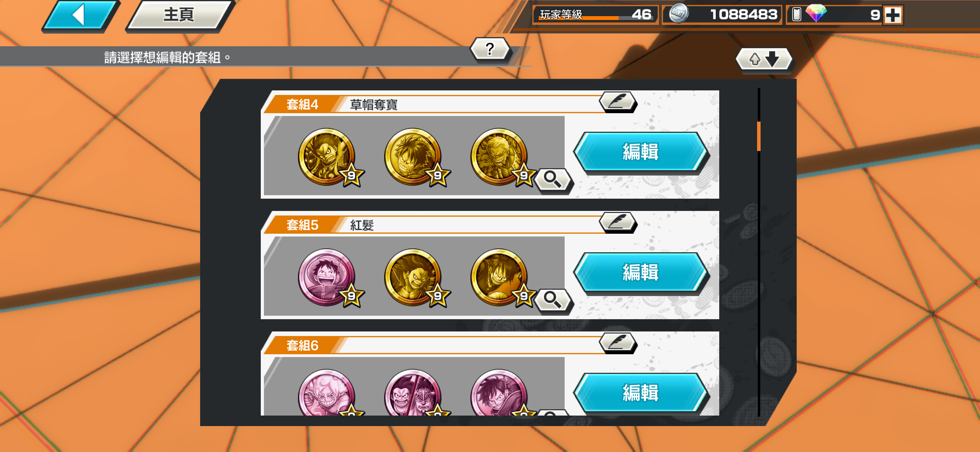Click the silver coin currency icon
Image resolution: width=980 pixels, height=452 pixels.
(x=679, y=14)
